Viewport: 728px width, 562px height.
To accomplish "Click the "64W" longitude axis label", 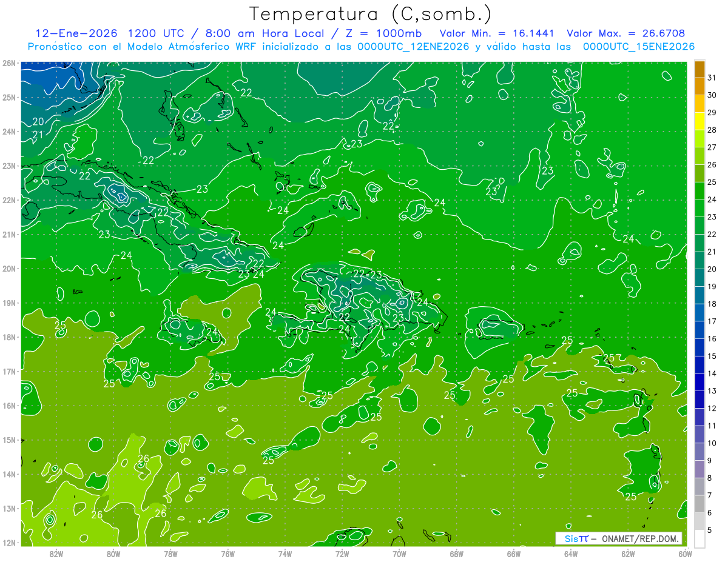I will [571, 553].
